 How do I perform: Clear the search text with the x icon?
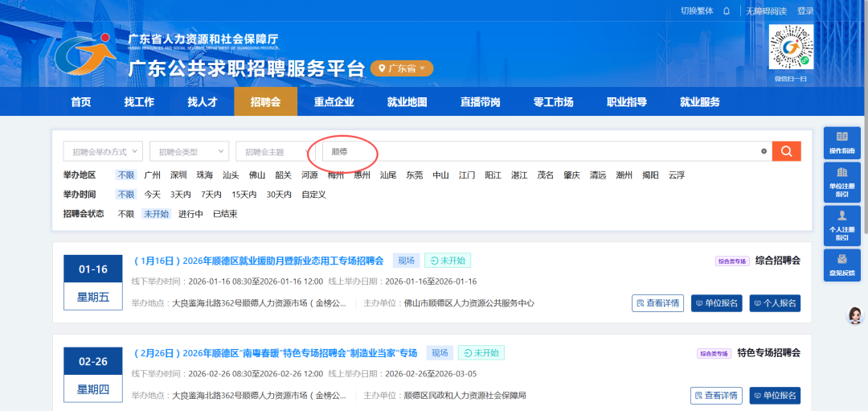pyautogui.click(x=764, y=151)
